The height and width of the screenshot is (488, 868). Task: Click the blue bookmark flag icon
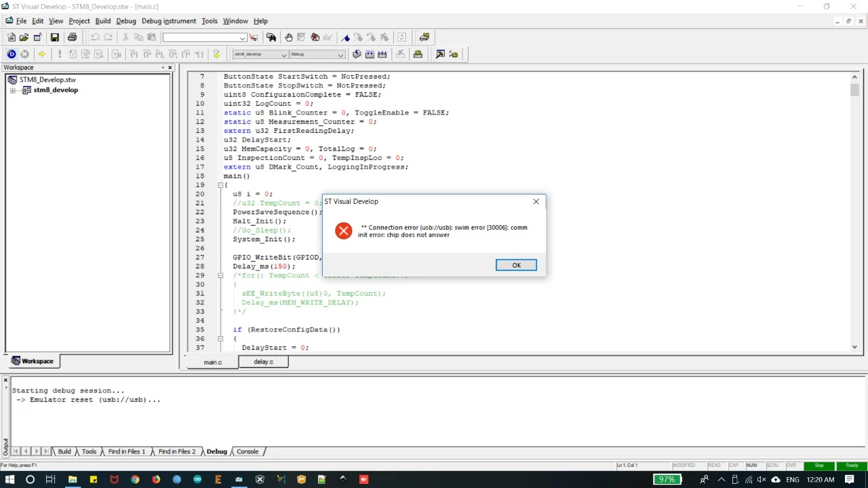[x=345, y=37]
